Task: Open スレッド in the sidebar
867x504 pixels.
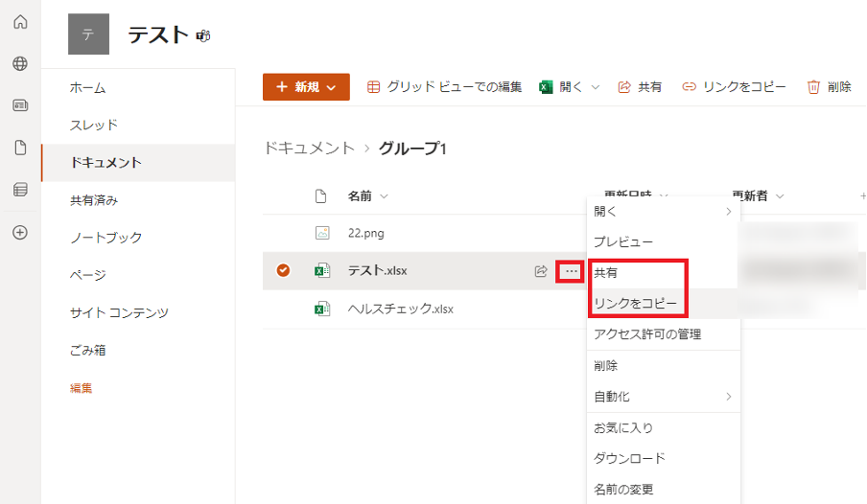Action: point(138,125)
